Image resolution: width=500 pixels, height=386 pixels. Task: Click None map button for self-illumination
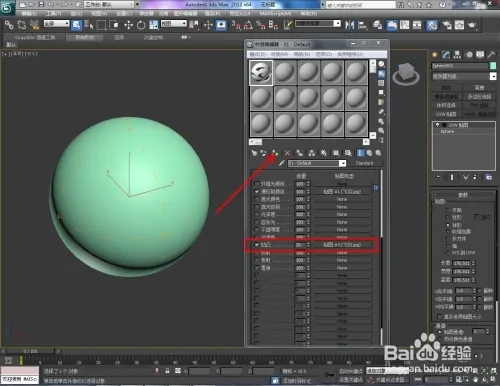342,222
